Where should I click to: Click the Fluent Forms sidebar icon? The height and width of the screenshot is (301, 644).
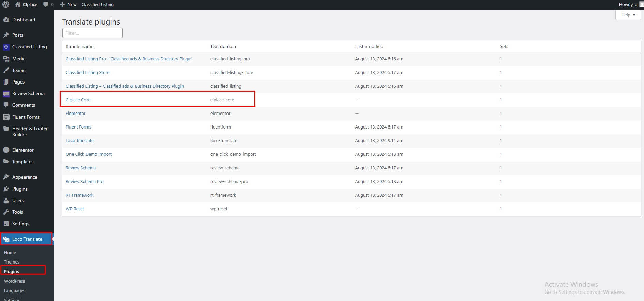tap(6, 117)
